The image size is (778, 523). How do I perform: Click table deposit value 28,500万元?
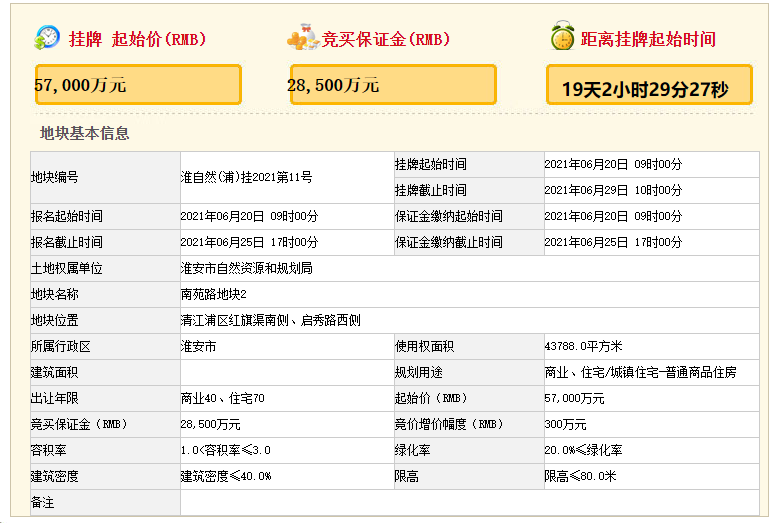(x=210, y=424)
